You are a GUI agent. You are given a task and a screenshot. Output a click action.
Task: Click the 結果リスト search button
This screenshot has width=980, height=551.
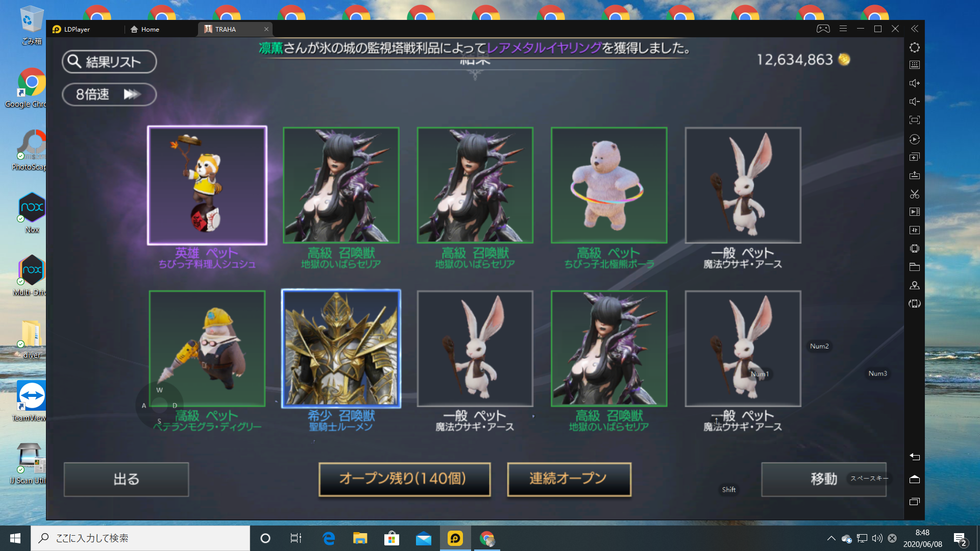click(109, 62)
